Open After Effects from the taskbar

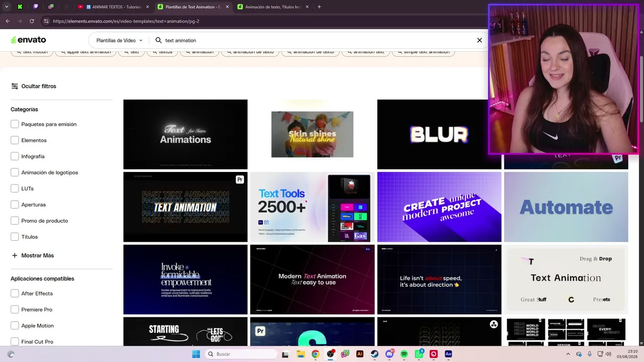(x=448, y=354)
